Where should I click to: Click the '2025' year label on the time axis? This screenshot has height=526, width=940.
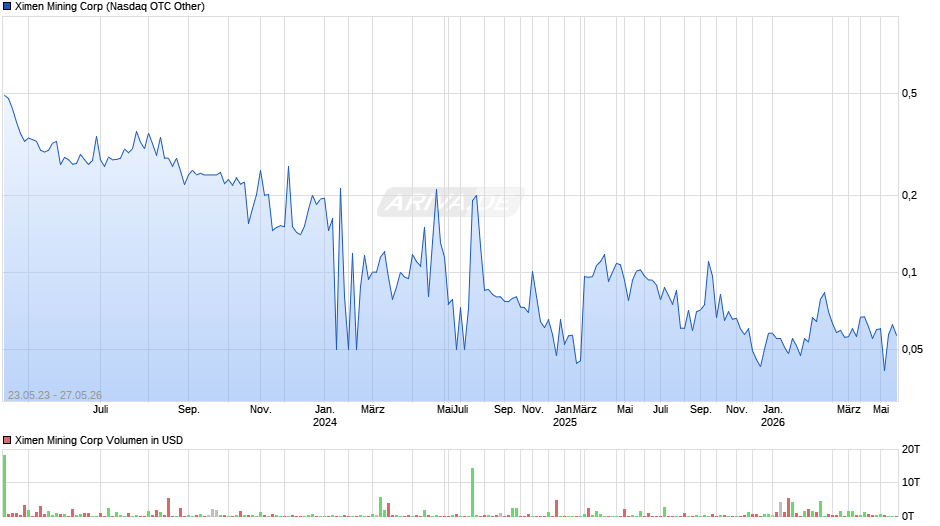pyautogui.click(x=565, y=422)
